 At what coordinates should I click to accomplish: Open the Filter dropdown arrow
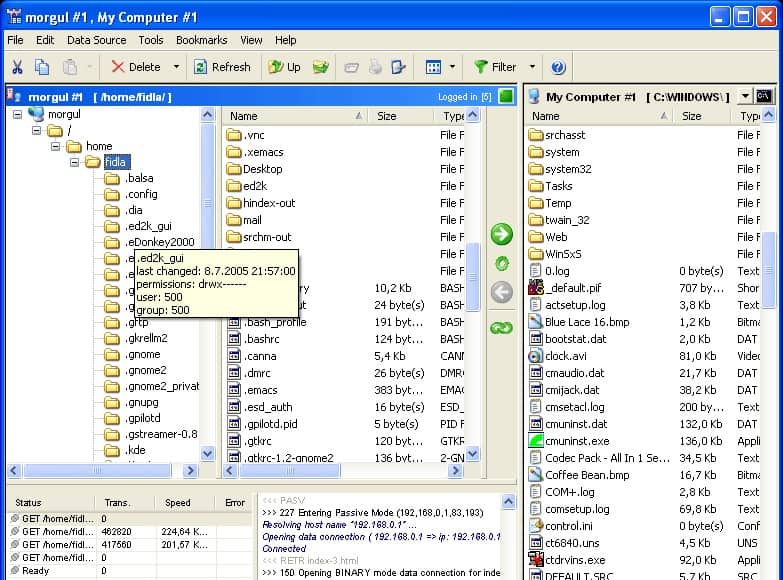(532, 67)
